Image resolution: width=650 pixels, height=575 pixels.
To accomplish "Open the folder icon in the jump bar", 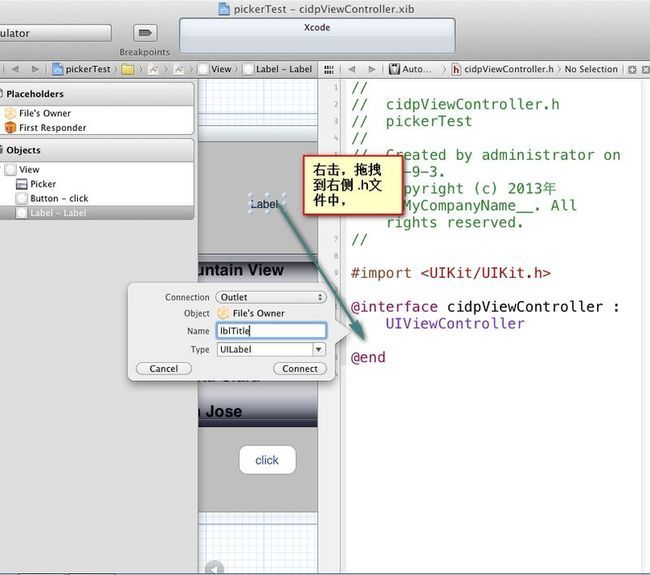I will point(128,69).
